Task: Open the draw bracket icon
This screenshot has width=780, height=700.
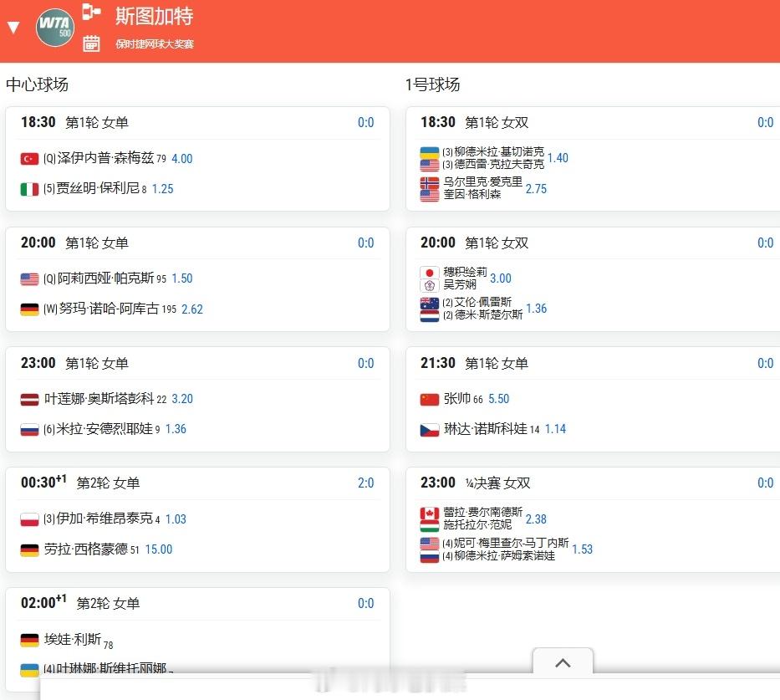Action: click(91, 12)
